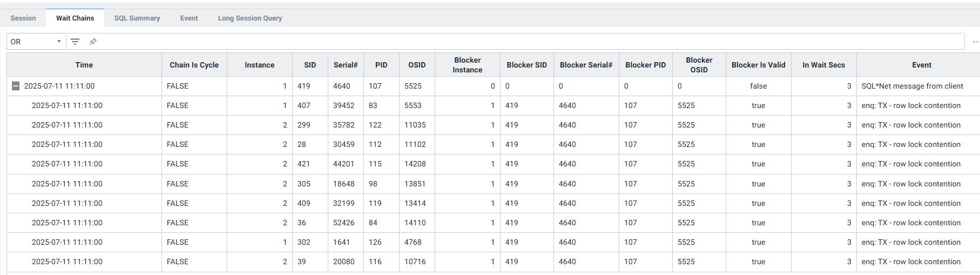
Task: Select the row with SID 407
Action: point(493,105)
